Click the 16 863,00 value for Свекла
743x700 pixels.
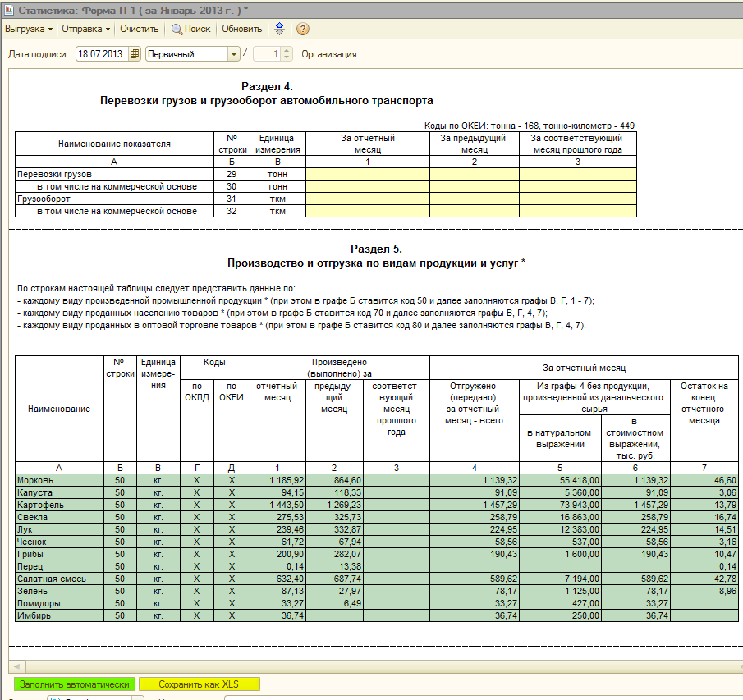pyautogui.click(x=560, y=517)
